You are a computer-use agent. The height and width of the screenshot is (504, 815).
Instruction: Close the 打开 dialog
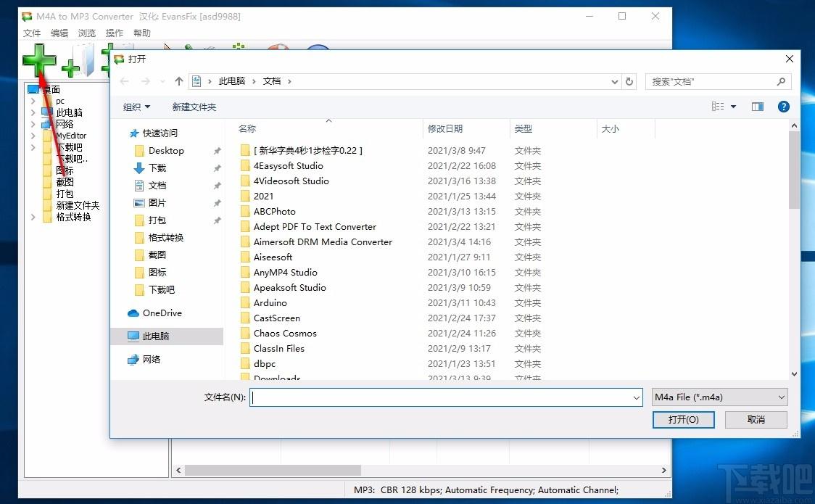[789, 59]
